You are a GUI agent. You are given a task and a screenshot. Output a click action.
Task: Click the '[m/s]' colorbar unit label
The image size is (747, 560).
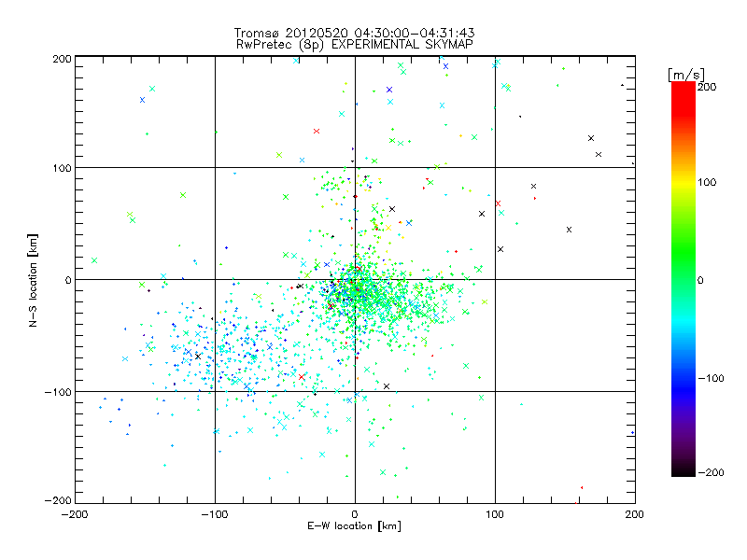point(686,75)
